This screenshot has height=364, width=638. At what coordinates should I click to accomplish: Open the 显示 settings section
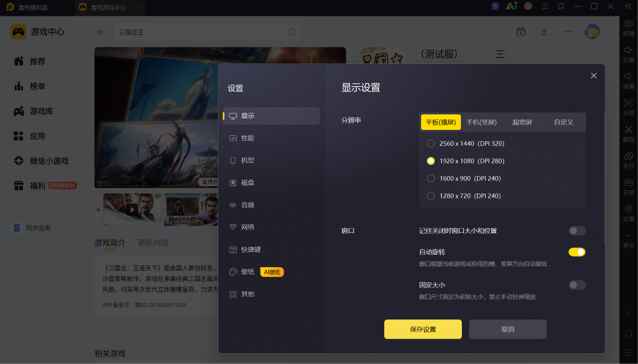271,116
